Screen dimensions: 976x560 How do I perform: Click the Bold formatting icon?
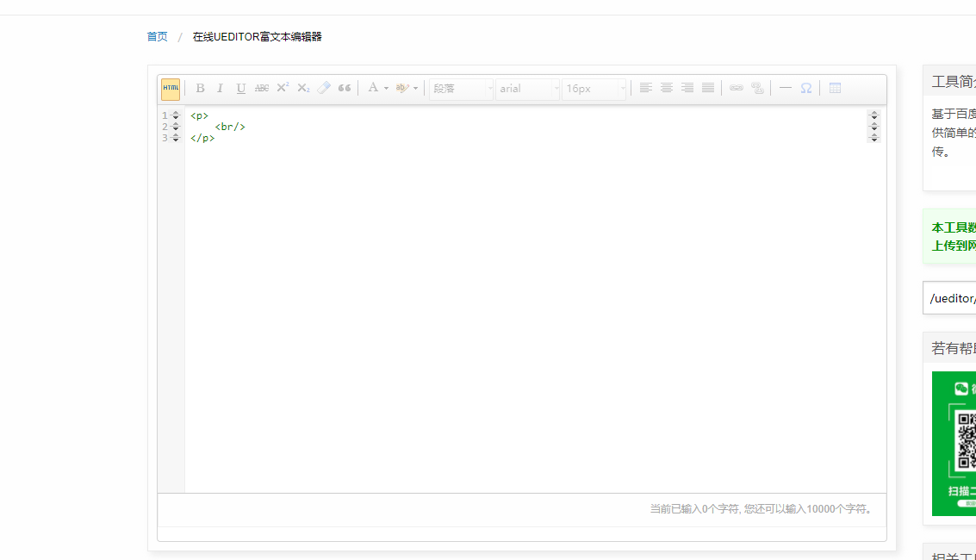(200, 88)
